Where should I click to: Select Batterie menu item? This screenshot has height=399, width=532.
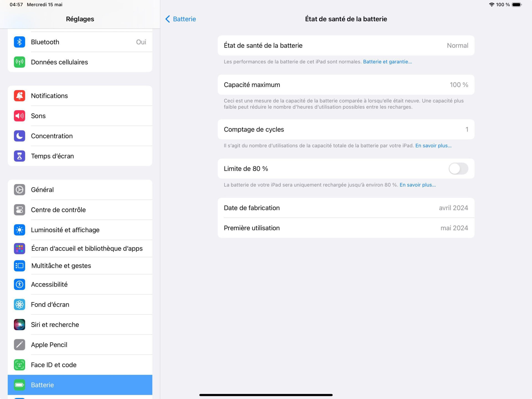pyautogui.click(x=80, y=385)
